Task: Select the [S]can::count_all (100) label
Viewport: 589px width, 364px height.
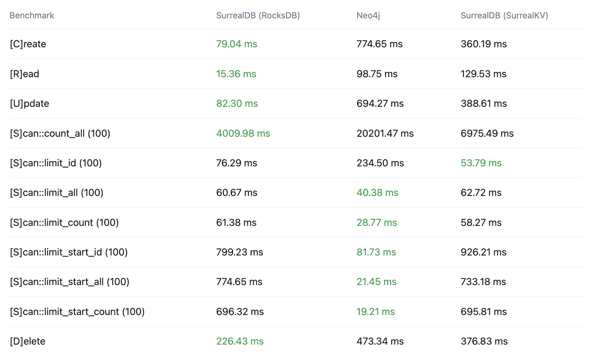Action: click(60, 133)
